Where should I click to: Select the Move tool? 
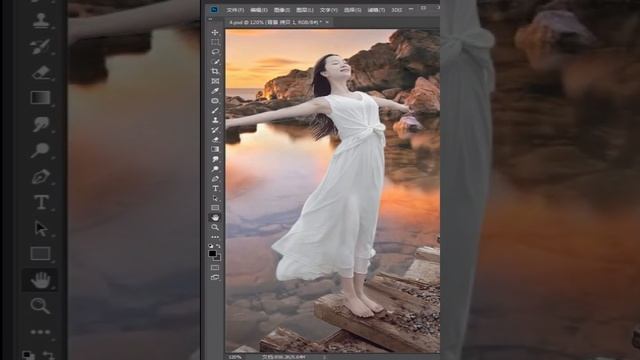(215, 32)
